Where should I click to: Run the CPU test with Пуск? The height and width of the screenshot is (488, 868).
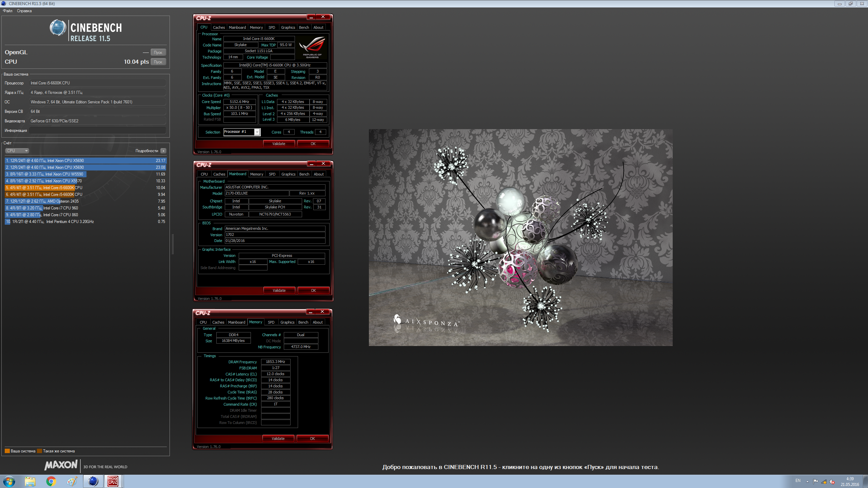[x=158, y=62]
